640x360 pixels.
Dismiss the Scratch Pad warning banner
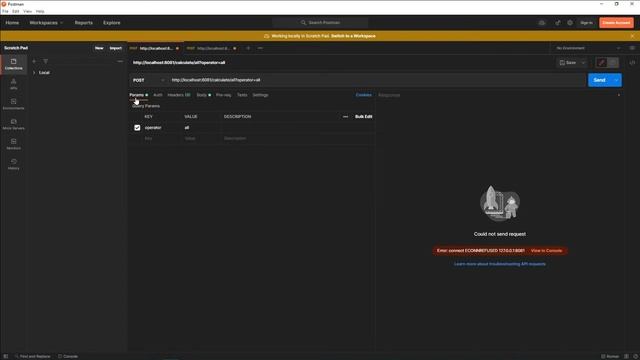[x=632, y=36]
